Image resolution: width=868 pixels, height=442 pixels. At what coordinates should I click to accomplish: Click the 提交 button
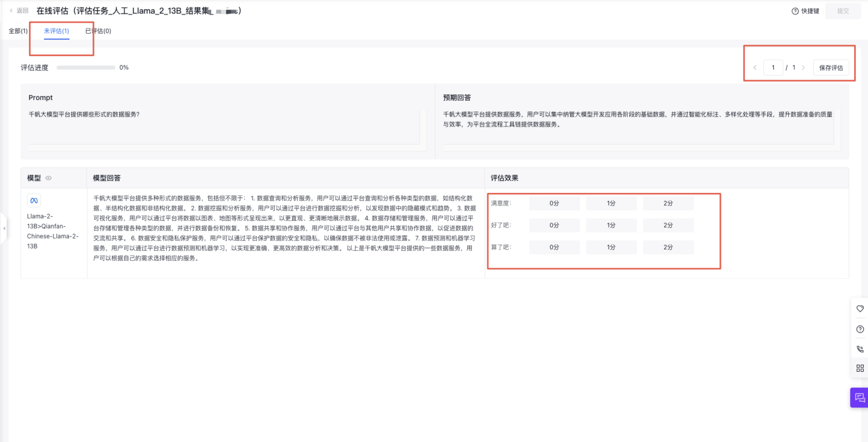(x=843, y=11)
